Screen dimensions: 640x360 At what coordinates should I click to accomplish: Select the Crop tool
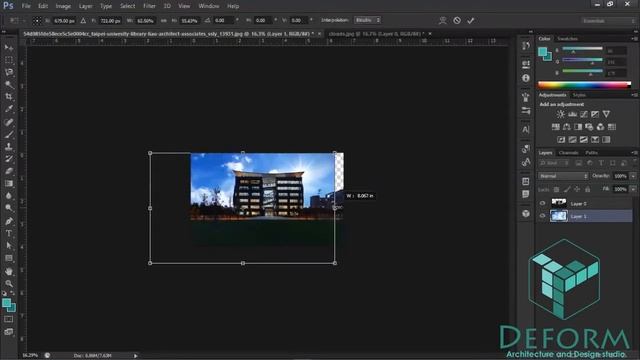(9, 97)
